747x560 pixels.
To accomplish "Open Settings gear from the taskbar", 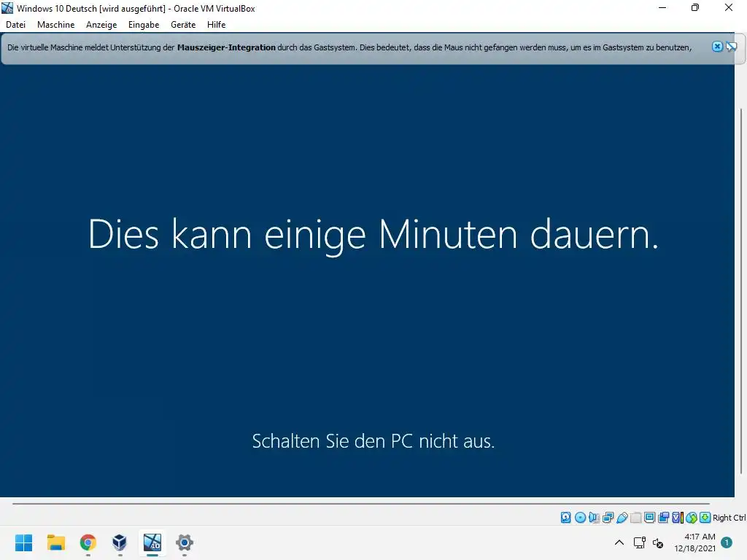I will (185, 542).
